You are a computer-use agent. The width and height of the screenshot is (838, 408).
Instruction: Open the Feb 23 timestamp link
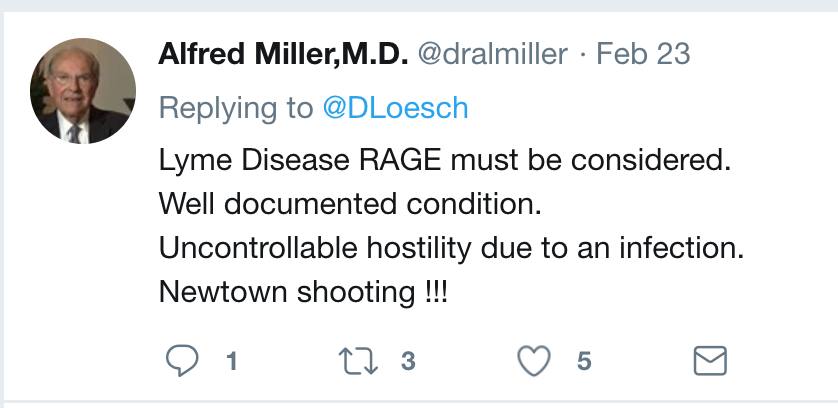coord(643,54)
